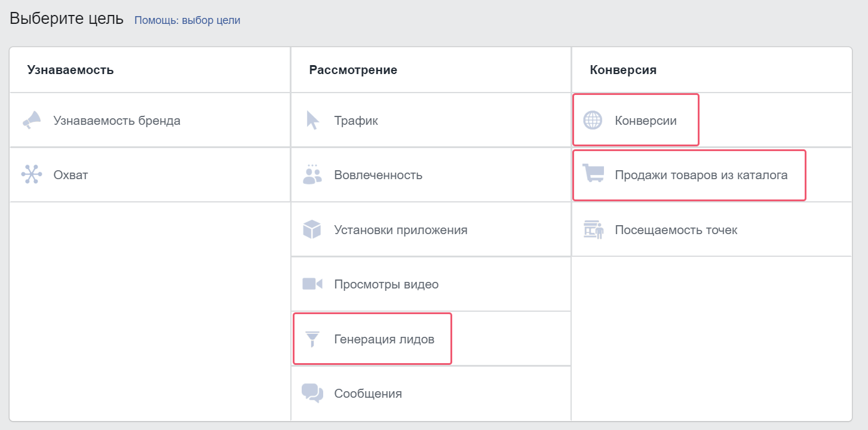The height and width of the screenshot is (430, 868).
Task: Select the Охват objective label
Action: click(x=70, y=175)
